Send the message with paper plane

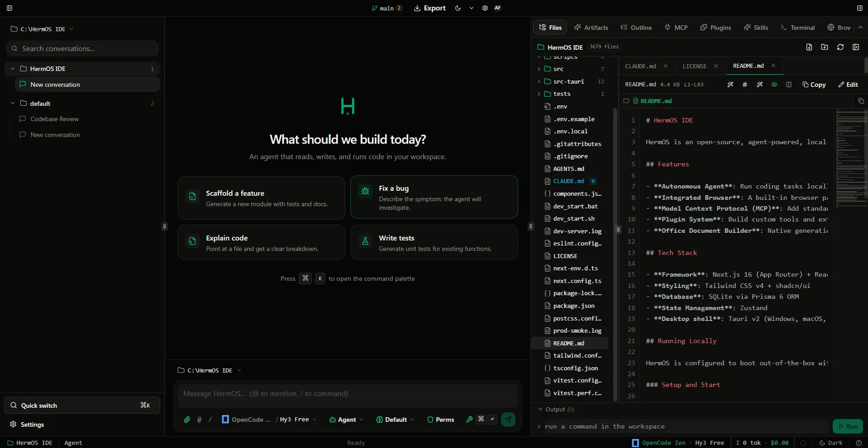pyautogui.click(x=508, y=420)
